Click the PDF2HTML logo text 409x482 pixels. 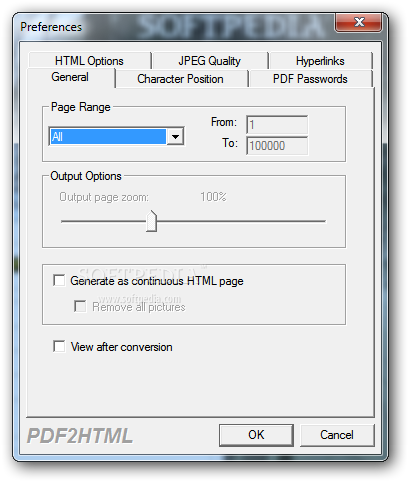click(80, 436)
